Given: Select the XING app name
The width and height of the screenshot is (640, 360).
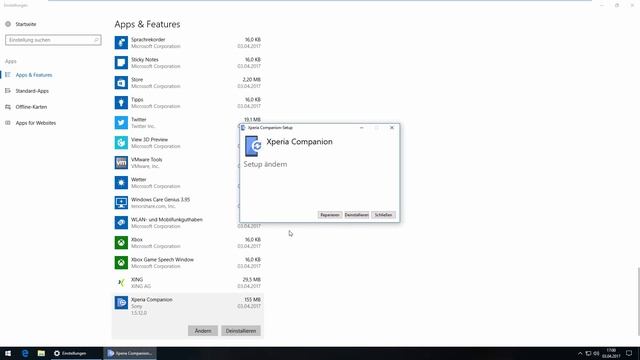Looking at the screenshot, I should [137, 280].
